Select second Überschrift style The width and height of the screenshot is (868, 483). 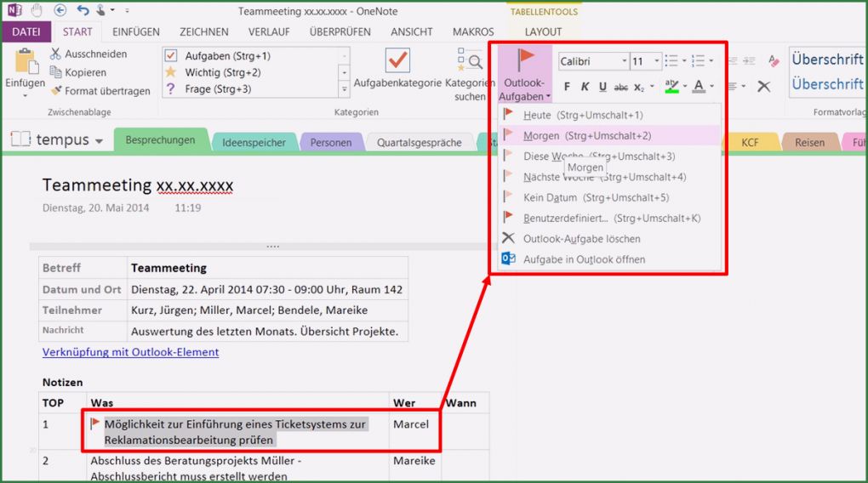827,84
